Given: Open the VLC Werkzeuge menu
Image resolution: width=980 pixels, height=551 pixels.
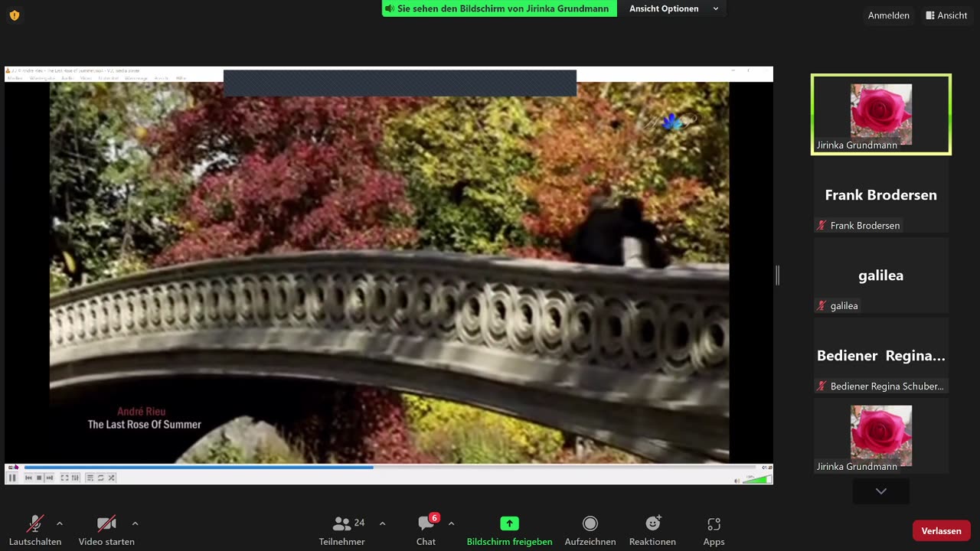Looking at the screenshot, I should click(x=136, y=78).
